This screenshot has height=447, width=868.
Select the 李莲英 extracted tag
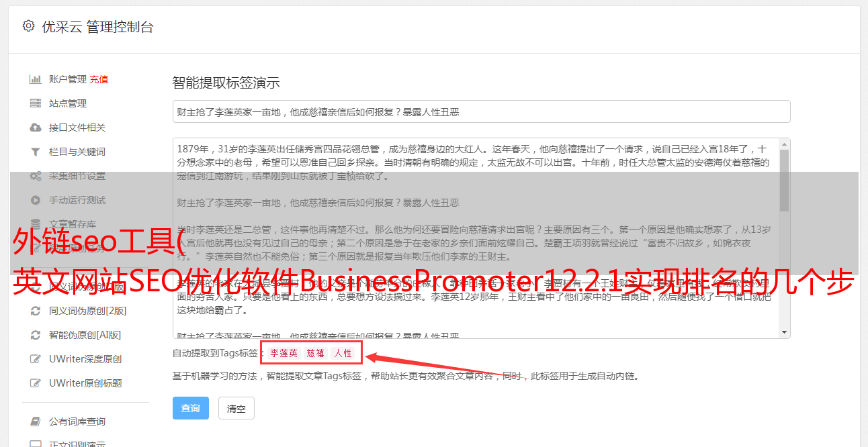pos(284,353)
